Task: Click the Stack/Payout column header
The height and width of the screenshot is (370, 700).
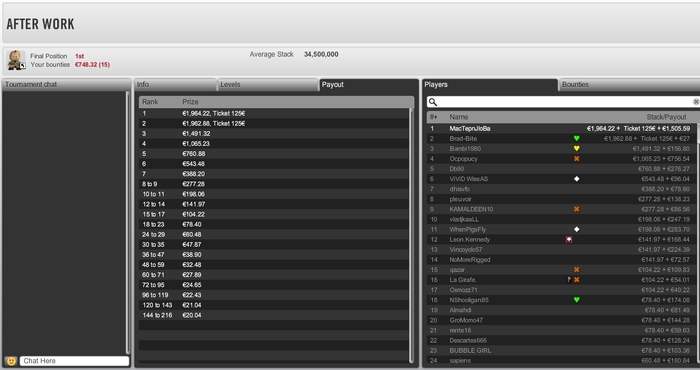Action: [666, 117]
